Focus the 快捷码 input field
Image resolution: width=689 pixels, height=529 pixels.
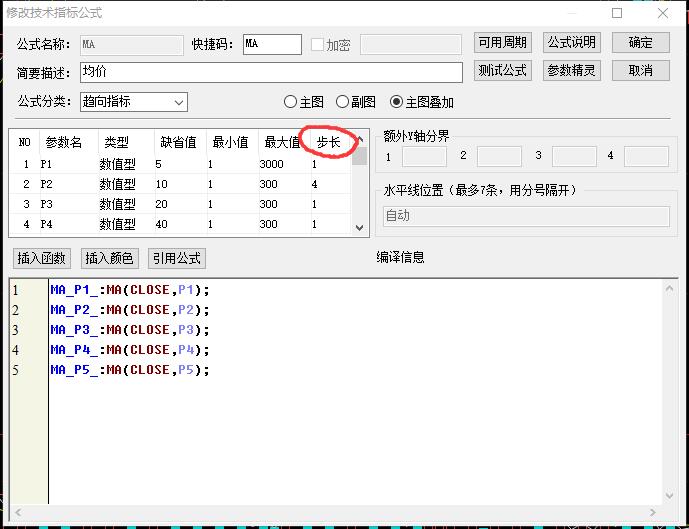click(272, 44)
